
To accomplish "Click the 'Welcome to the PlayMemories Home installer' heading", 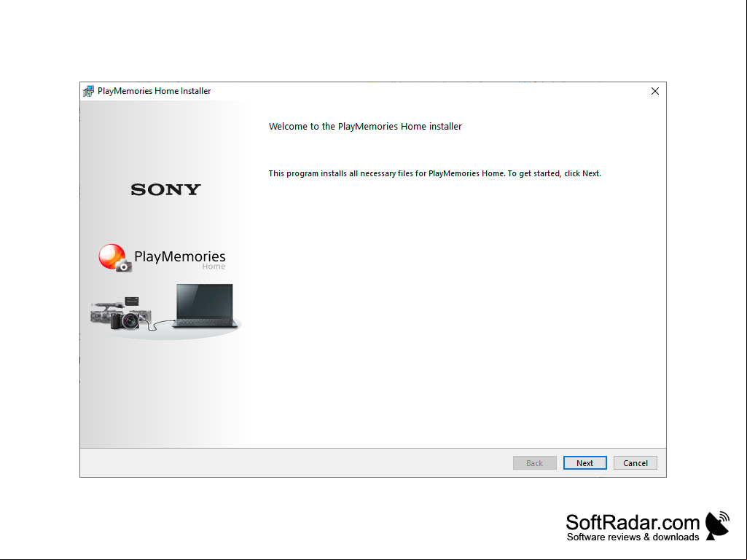I will pos(365,126).
